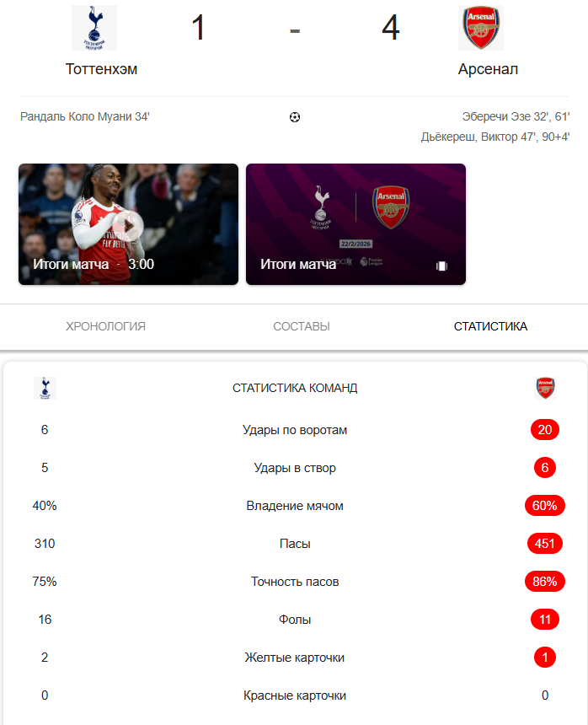Screen dimensions: 588x725
Task: Open the Арсенал team name link
Action: [x=488, y=69]
